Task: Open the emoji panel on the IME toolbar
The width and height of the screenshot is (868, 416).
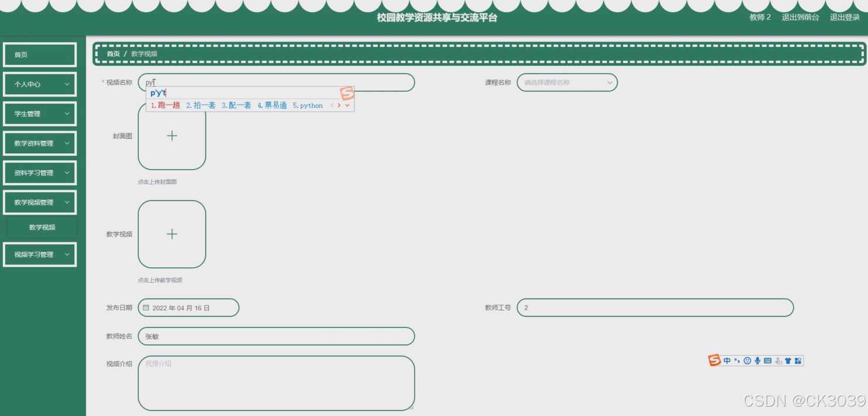Action: pyautogui.click(x=747, y=361)
